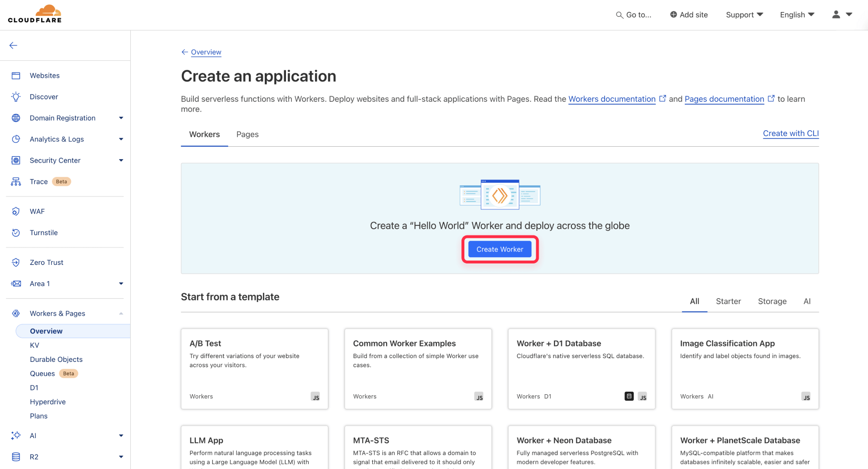Open the Worker + PlanetScale Database template
The width and height of the screenshot is (868, 469).
tap(745, 447)
